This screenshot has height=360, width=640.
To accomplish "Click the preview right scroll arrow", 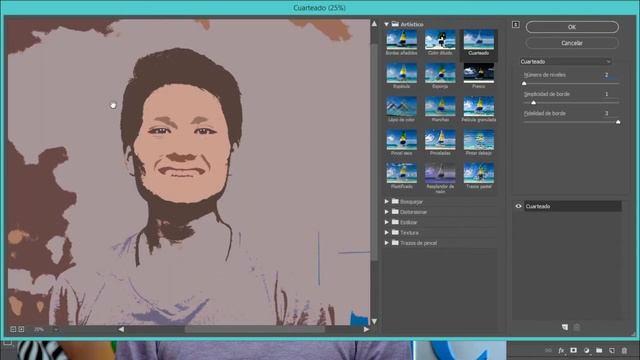I will tap(366, 329).
